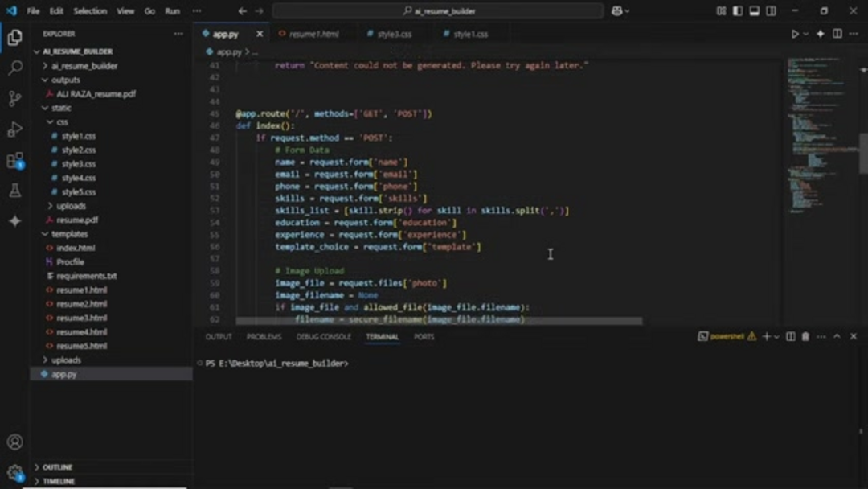Open the Selection menu
Screen dimensions: 868x489
(90, 11)
